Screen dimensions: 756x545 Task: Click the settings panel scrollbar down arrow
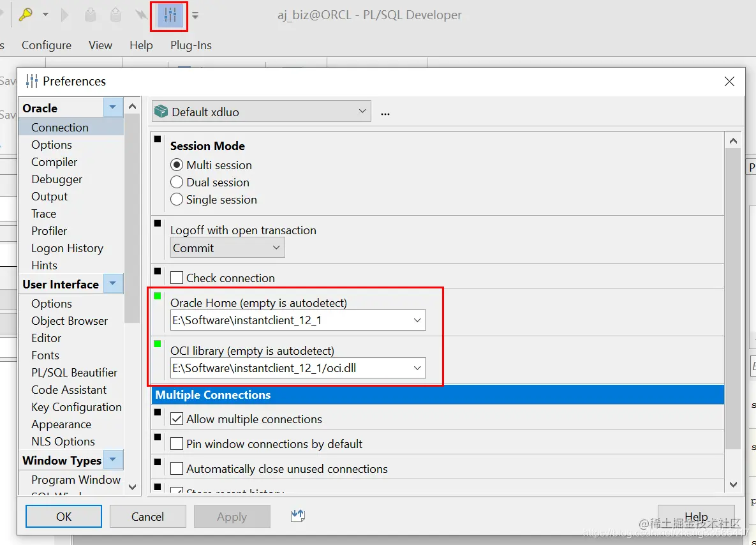coord(733,484)
